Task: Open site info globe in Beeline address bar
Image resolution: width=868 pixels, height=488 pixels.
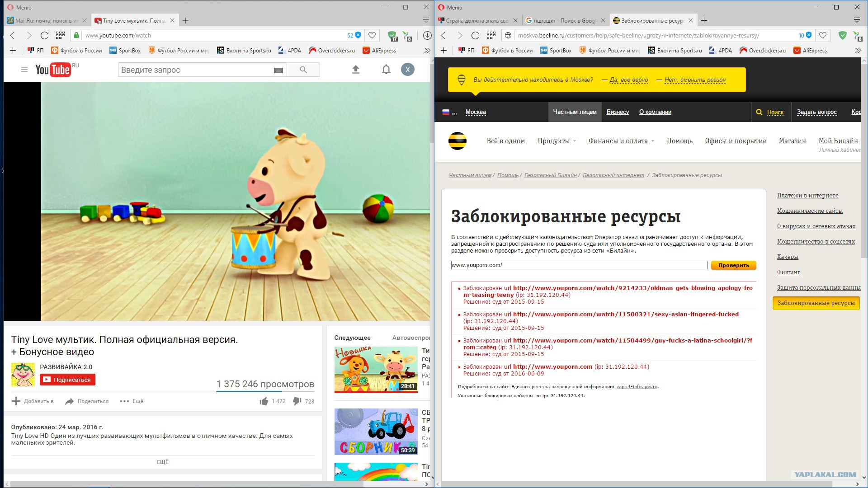Action: (509, 35)
